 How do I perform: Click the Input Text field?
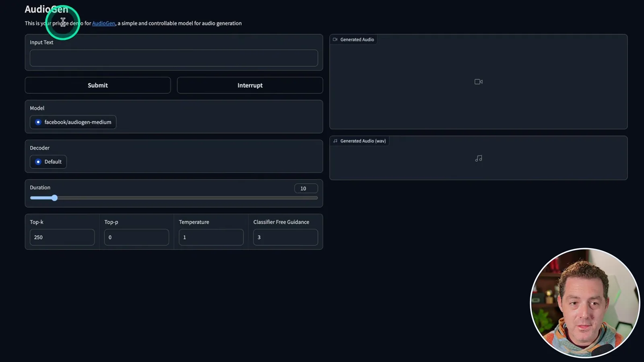point(173,58)
